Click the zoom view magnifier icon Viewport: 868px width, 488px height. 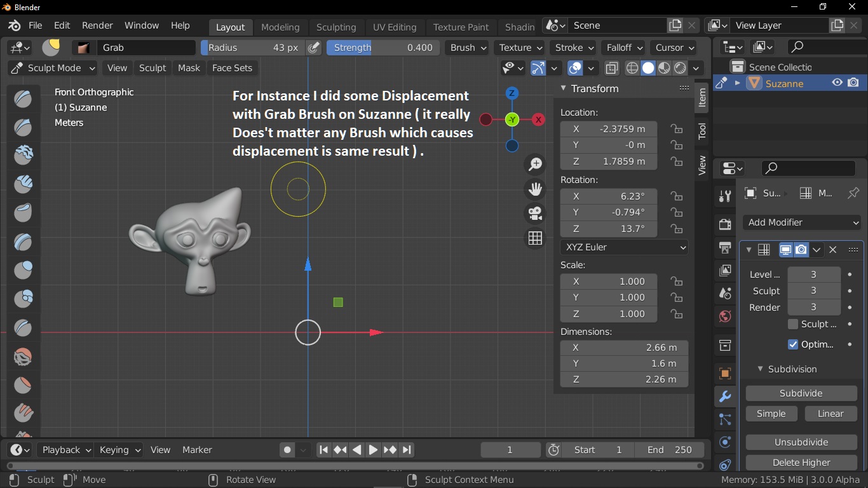point(536,165)
